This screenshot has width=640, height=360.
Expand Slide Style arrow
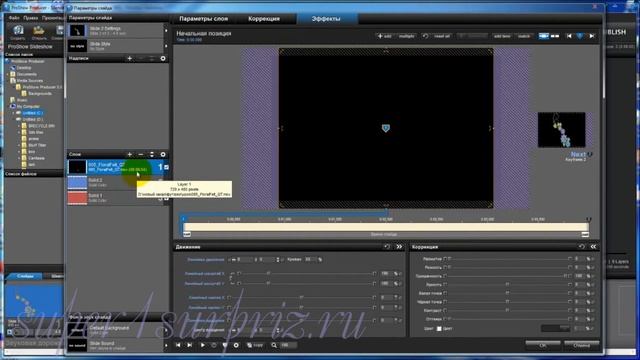point(166,46)
